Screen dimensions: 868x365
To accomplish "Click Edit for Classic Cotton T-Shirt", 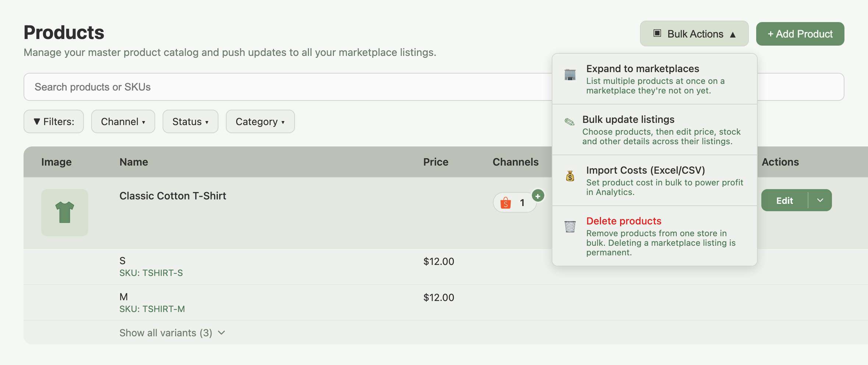I will [x=785, y=200].
